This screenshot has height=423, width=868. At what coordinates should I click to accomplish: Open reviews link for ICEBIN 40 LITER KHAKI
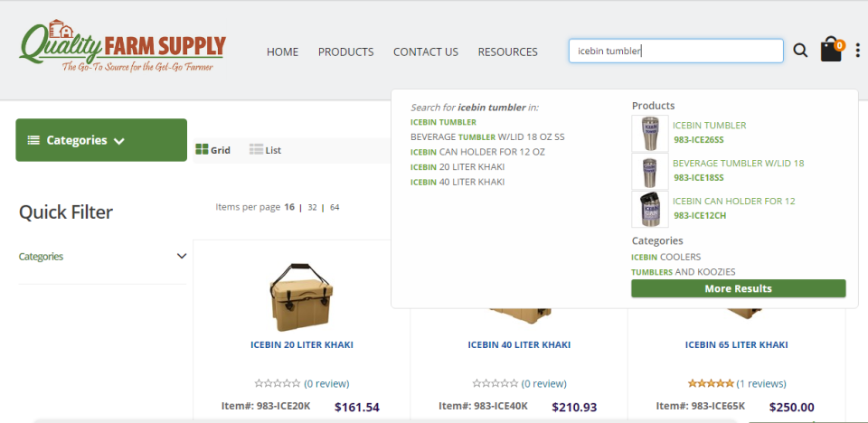(x=544, y=384)
